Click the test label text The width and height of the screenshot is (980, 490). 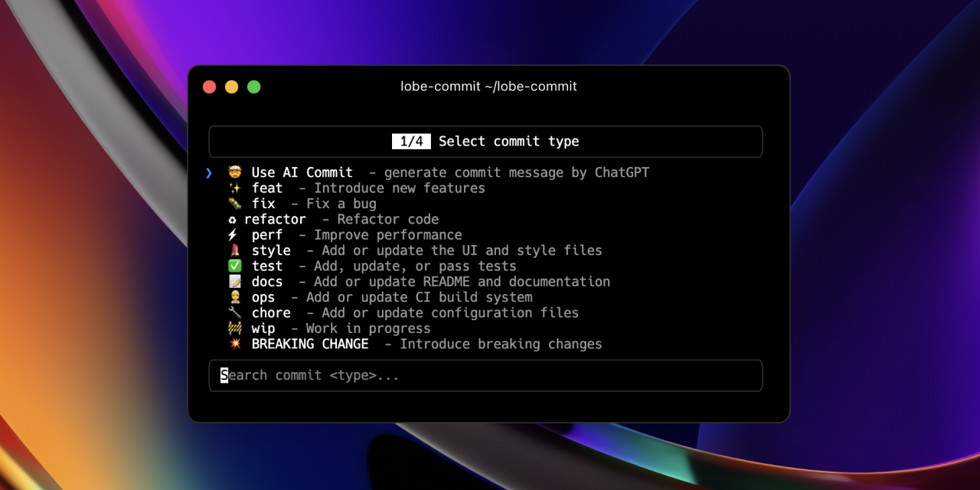[x=267, y=266]
